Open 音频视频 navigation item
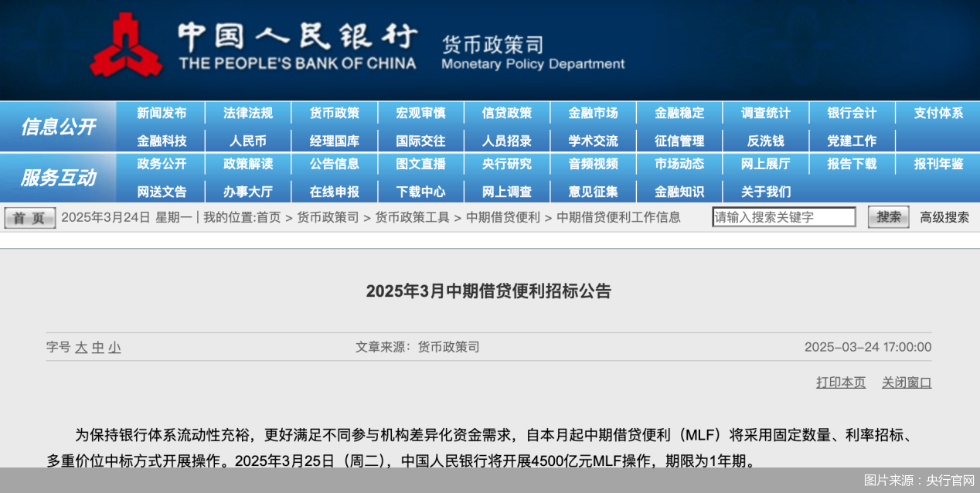The image size is (980, 493). tap(594, 164)
